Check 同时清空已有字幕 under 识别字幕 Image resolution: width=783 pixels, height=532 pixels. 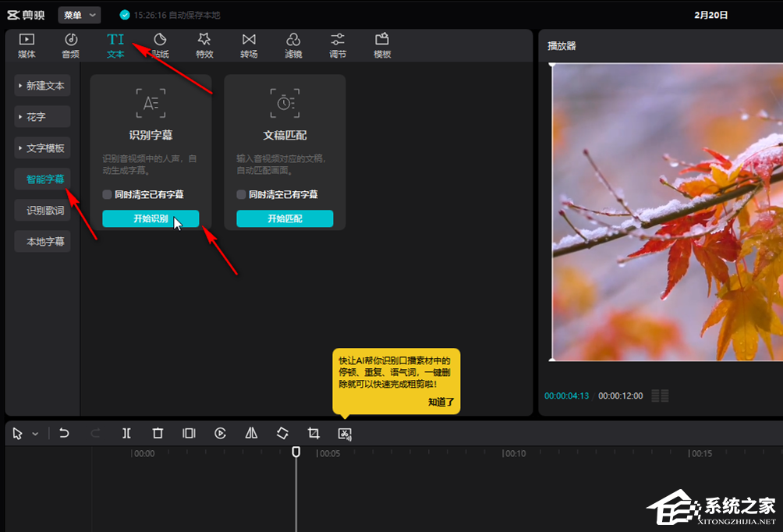(108, 194)
